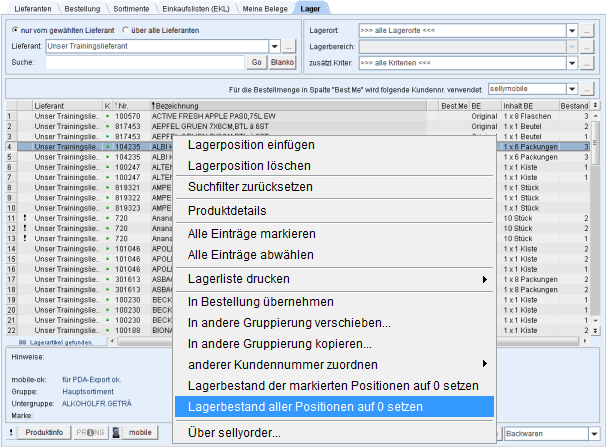
Task: Open Lieferant browse dialog via ellipsis button
Action: click(x=289, y=46)
